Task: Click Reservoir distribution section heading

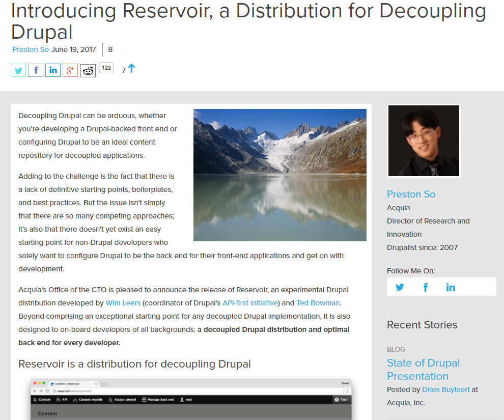Action: click(134, 364)
